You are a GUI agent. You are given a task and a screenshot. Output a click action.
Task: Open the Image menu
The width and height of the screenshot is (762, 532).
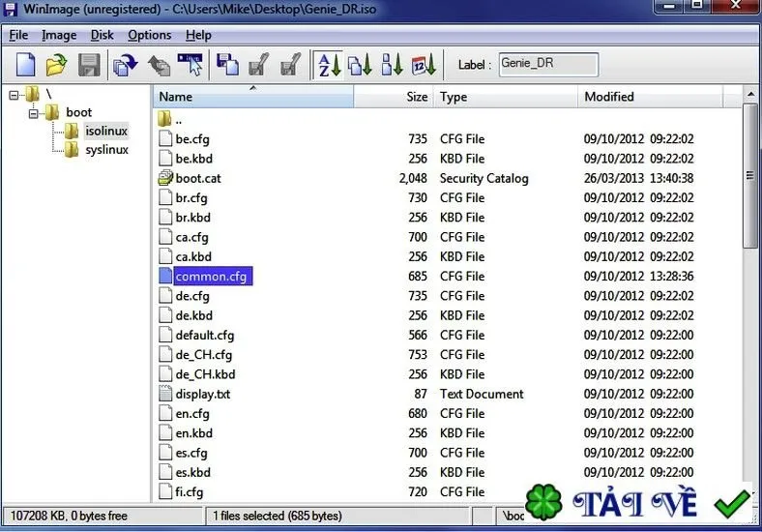click(59, 35)
